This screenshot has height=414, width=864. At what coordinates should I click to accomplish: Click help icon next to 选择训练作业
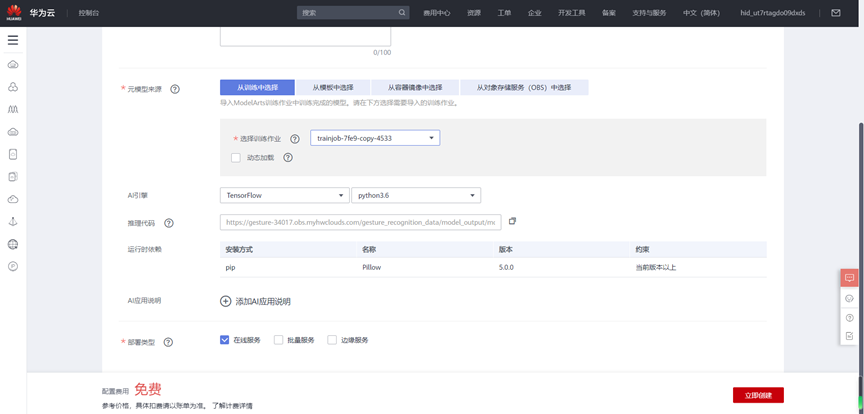click(295, 139)
